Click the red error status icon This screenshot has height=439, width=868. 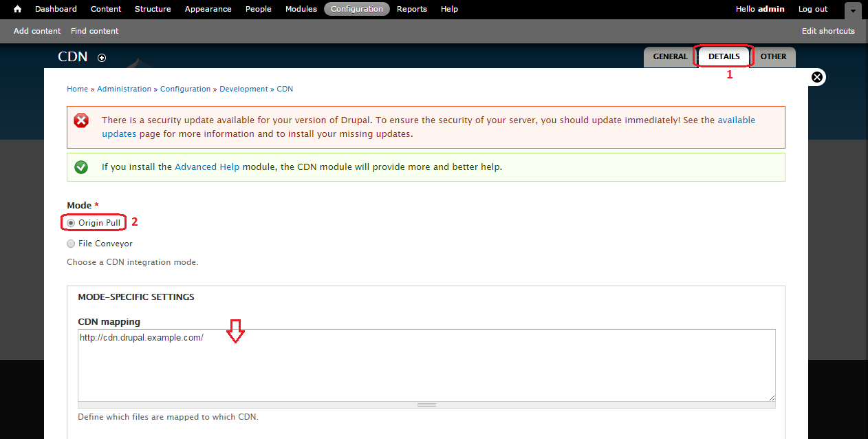tap(81, 120)
